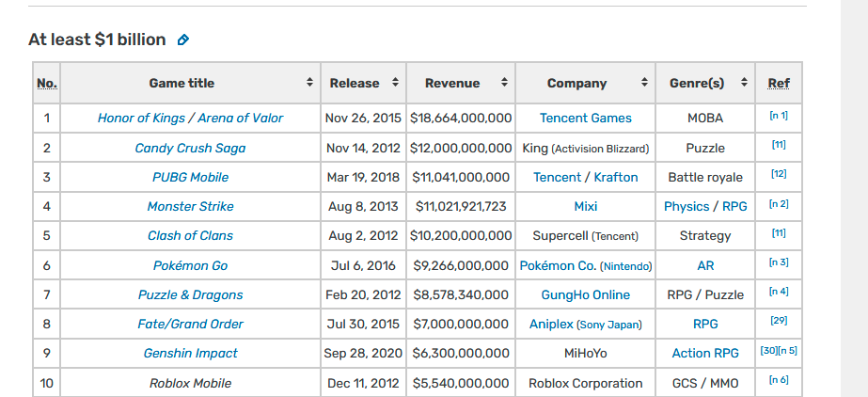Viewport: 868px width, 397px height.
Task: Open Genshin Impact article
Action: 190,354
